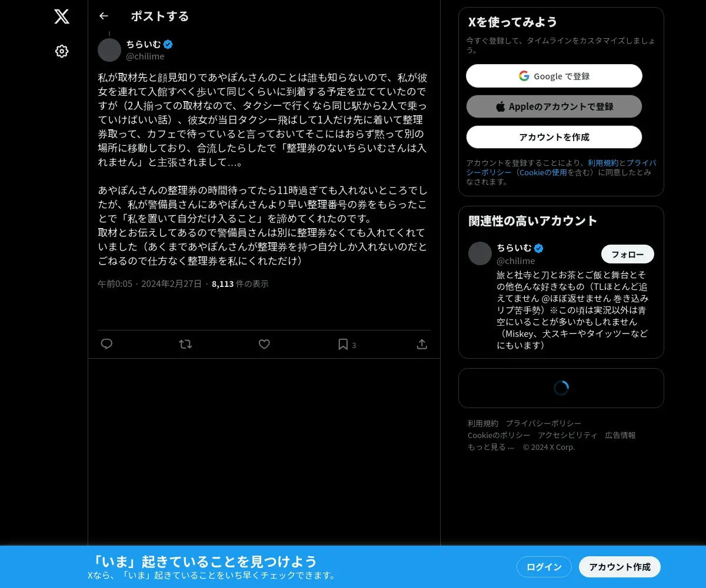Click the 「いま」起きていることを見つけよう banner heading
Viewport: 706px width, 588px height.
point(205,561)
